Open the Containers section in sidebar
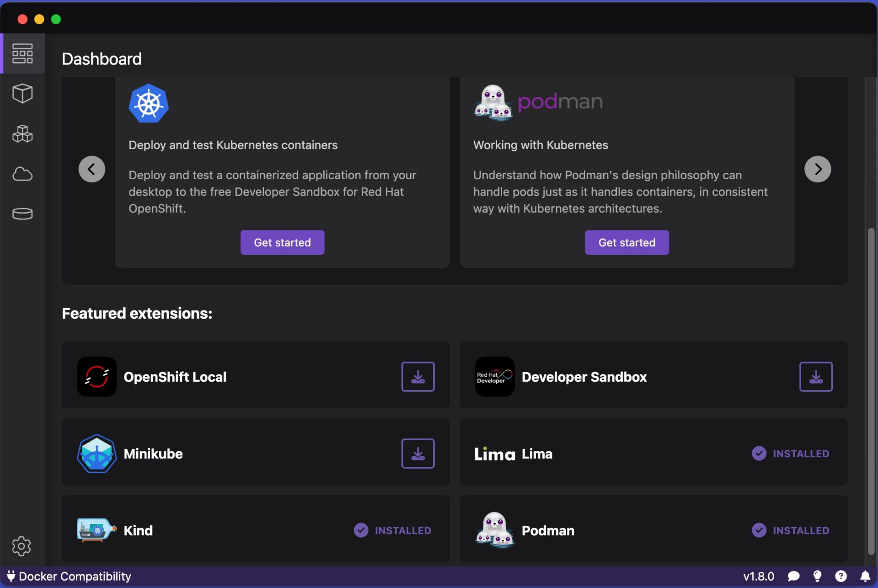 pyautogui.click(x=22, y=93)
